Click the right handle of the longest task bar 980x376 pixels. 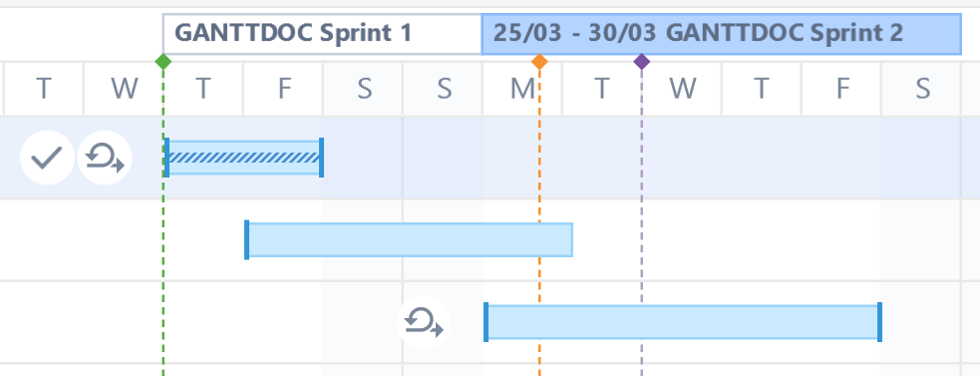pos(879,322)
